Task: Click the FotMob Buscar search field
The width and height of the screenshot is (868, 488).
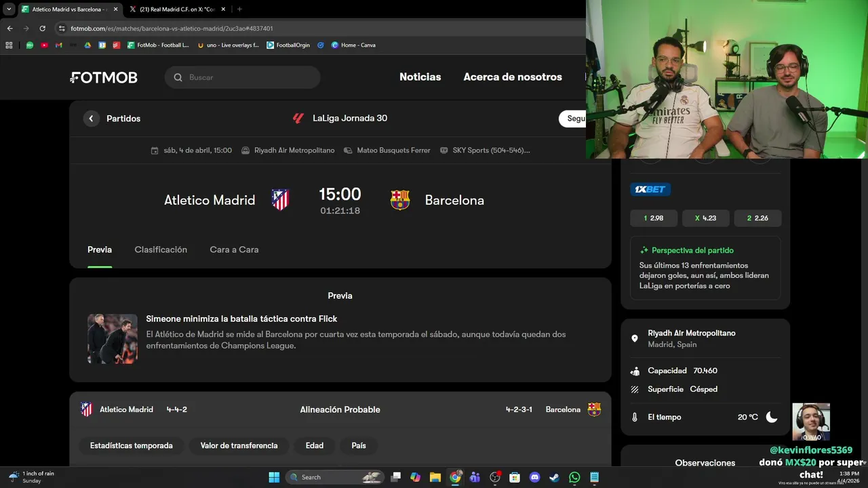Action: pyautogui.click(x=242, y=77)
